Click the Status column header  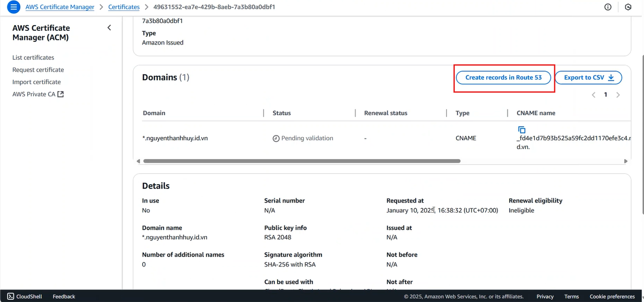(282, 113)
